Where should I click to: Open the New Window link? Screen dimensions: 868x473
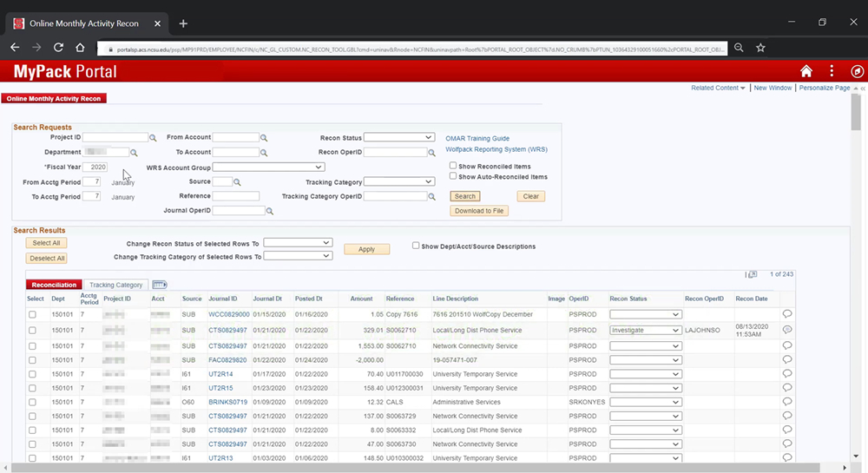pyautogui.click(x=773, y=88)
